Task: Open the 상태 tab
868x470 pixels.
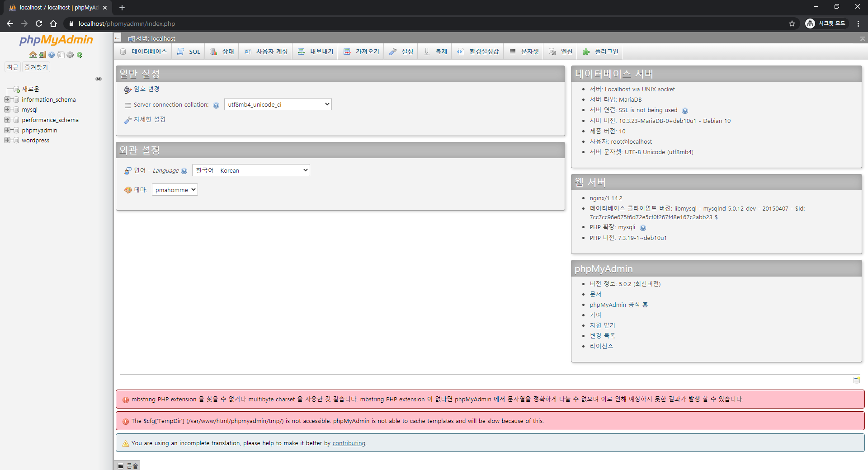Action: [x=222, y=52]
